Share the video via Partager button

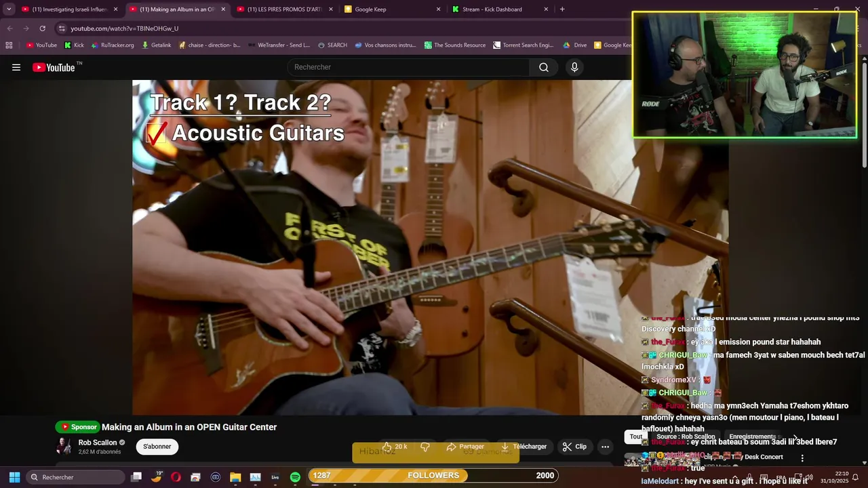click(465, 447)
